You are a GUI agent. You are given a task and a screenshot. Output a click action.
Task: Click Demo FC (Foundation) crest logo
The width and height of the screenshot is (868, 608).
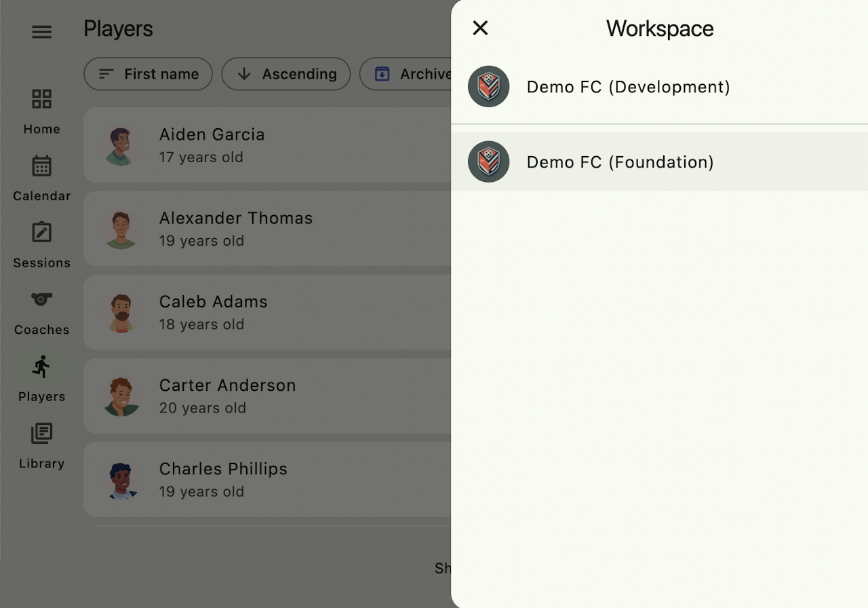pyautogui.click(x=488, y=162)
